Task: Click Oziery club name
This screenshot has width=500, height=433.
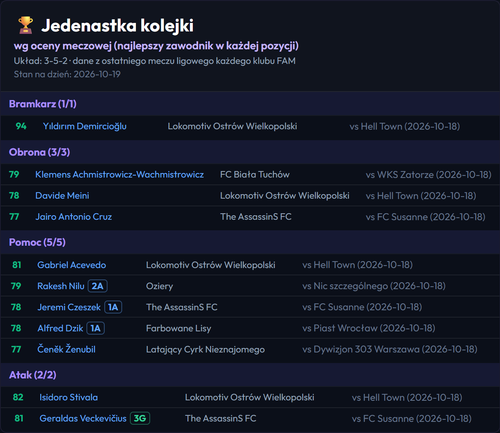Action: pyautogui.click(x=159, y=286)
